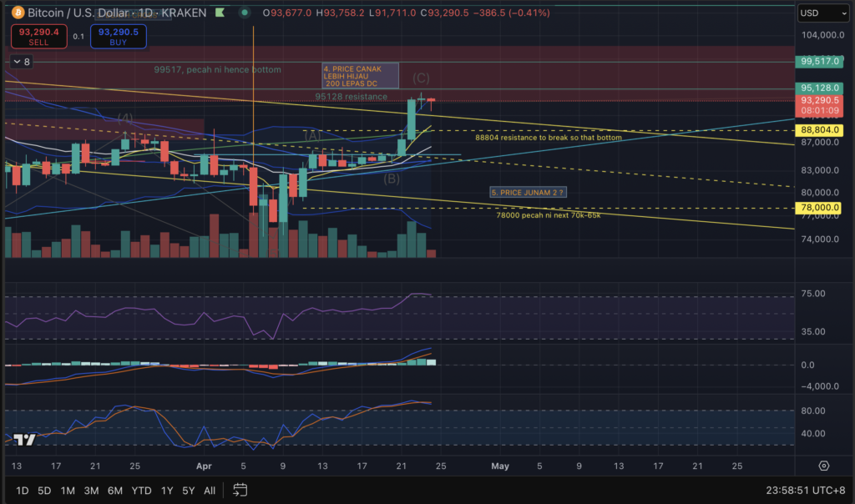Select the '4. PRICE CANAK LEBIH HIJAU' text box
Viewport: 855px width, 504px height.
pos(361,76)
